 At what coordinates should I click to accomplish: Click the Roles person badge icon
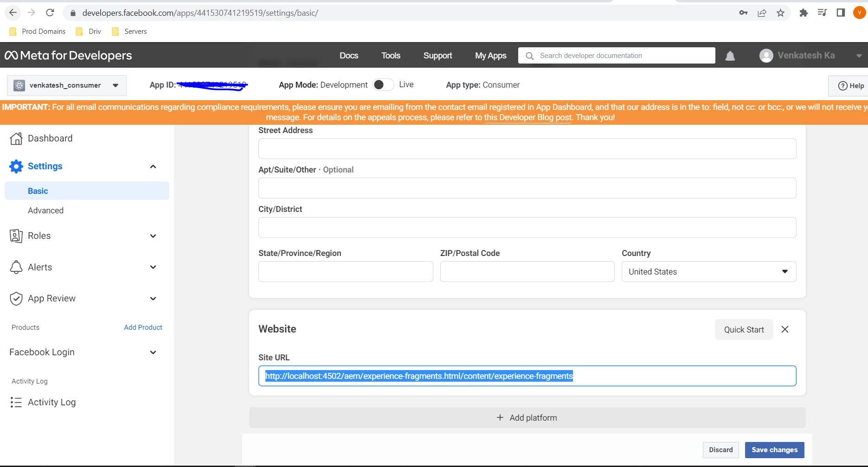click(16, 236)
